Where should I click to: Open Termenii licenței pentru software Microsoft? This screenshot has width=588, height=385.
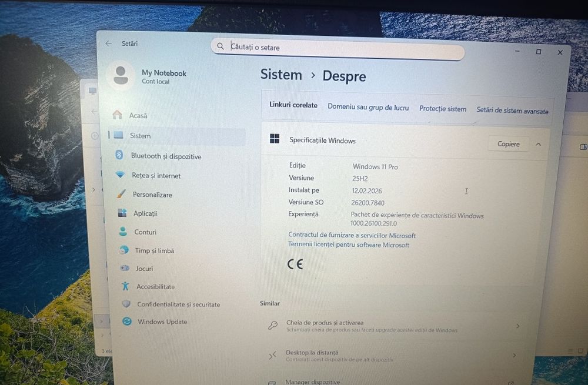pyautogui.click(x=348, y=245)
